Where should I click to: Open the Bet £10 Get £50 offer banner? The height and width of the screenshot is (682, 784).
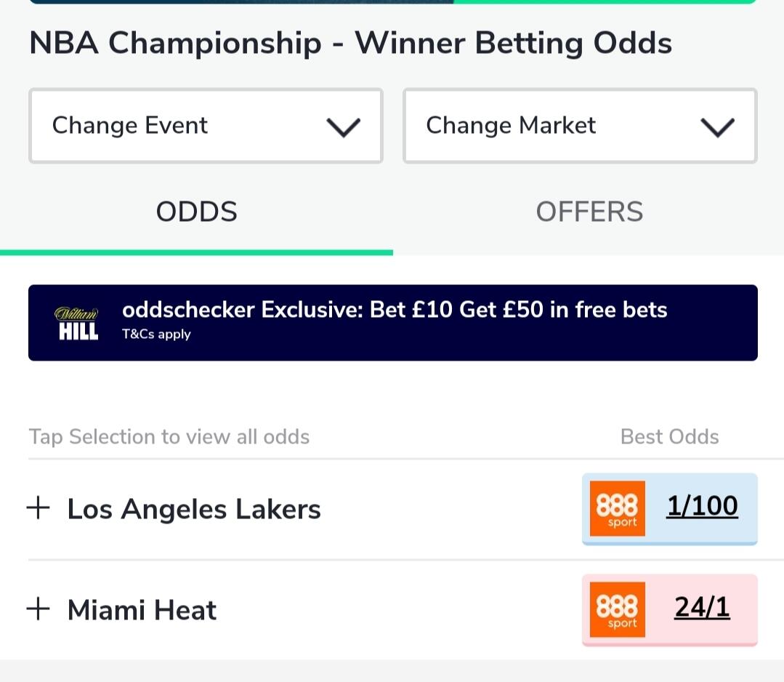coord(395,310)
